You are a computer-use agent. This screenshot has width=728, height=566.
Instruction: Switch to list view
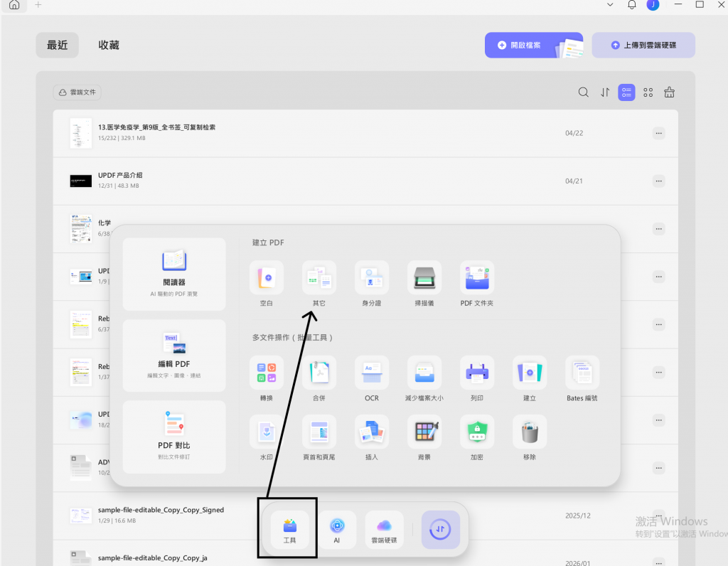pyautogui.click(x=626, y=92)
